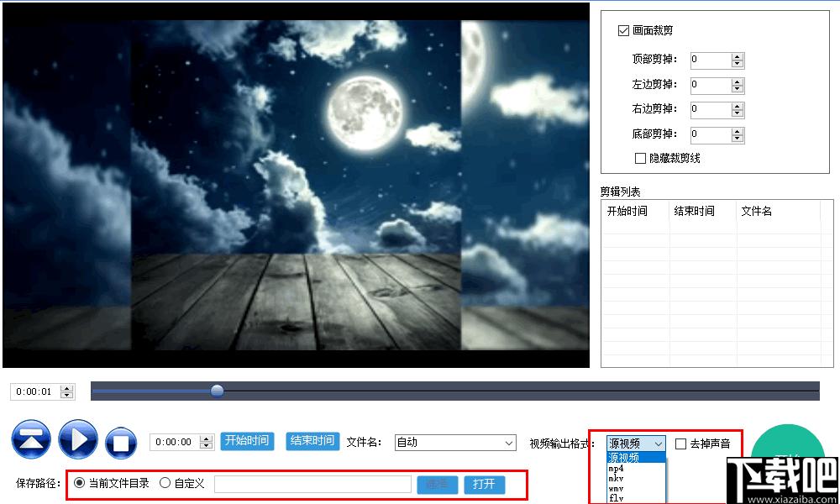Increment the 0:00:01 position time up arrow

pos(67,388)
